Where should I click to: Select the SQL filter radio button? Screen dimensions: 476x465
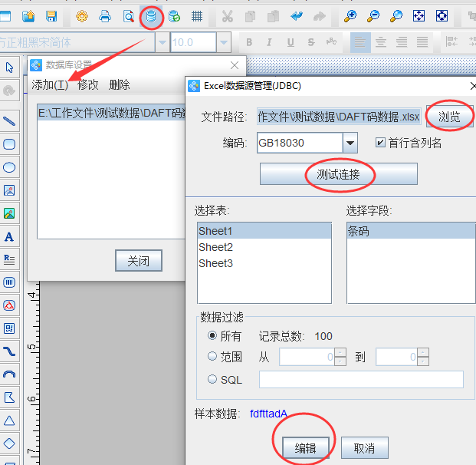click(212, 379)
